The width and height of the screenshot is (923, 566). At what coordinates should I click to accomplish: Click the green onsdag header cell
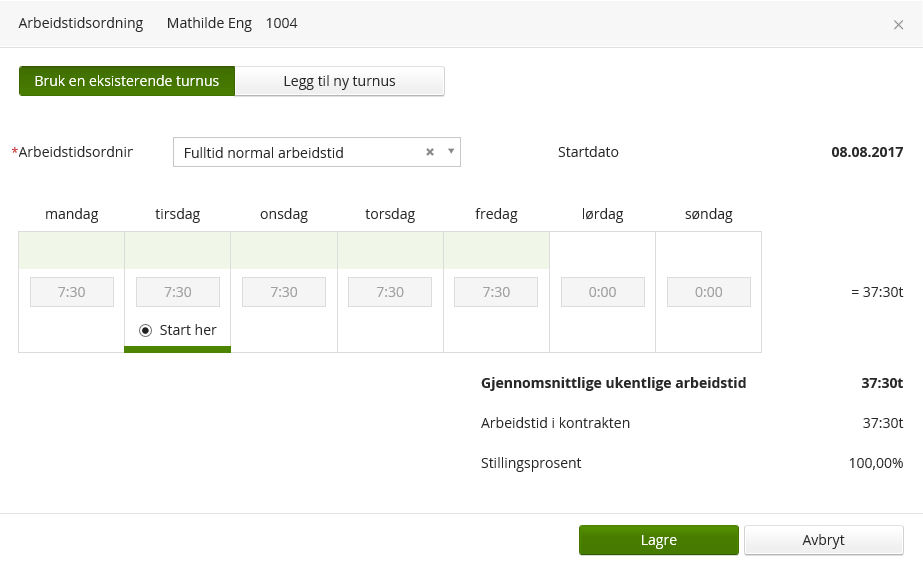284,250
